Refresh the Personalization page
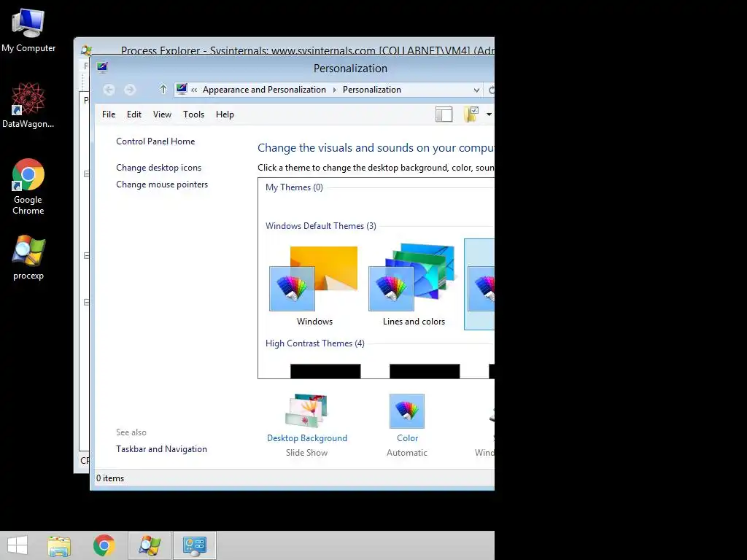The width and height of the screenshot is (747, 560). click(491, 90)
